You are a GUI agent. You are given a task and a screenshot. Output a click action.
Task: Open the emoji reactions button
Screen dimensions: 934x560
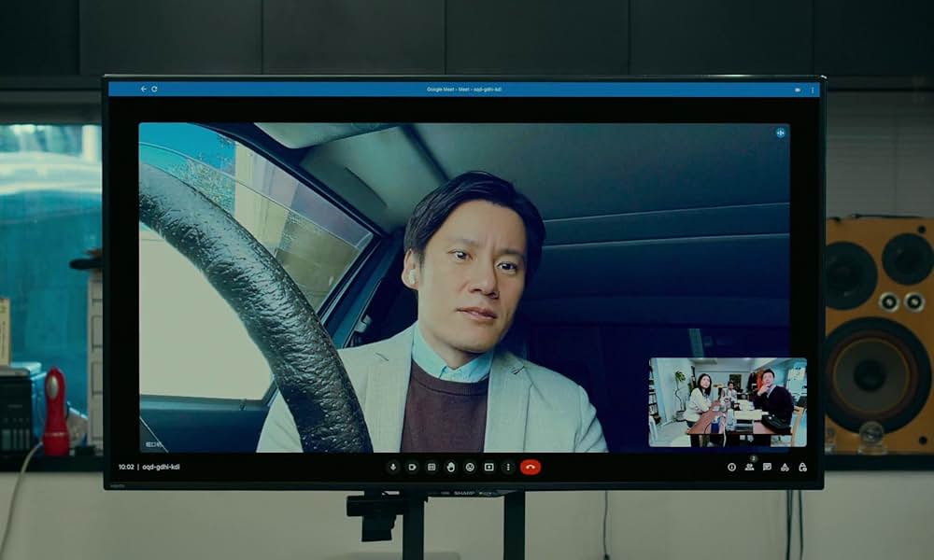tap(470, 467)
